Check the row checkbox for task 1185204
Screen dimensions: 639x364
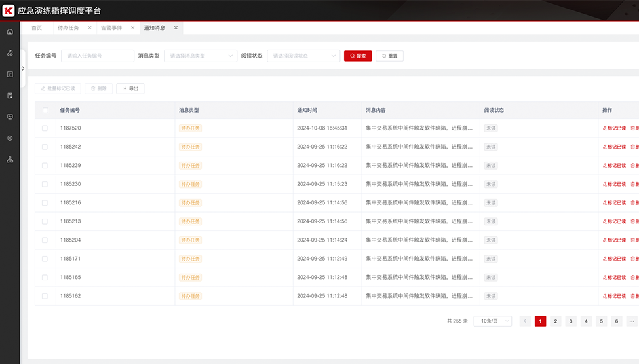[45, 240]
